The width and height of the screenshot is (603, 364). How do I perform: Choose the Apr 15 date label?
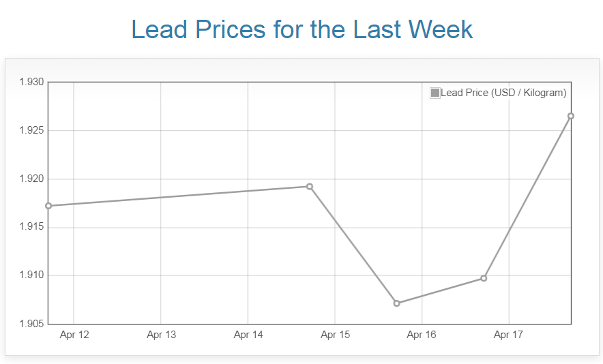(x=335, y=335)
